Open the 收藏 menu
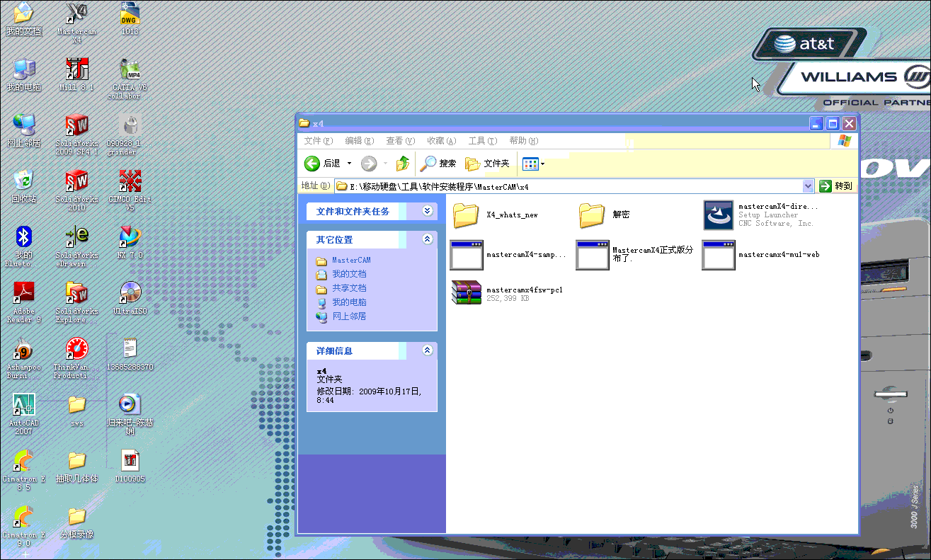The image size is (931, 560). (x=441, y=141)
